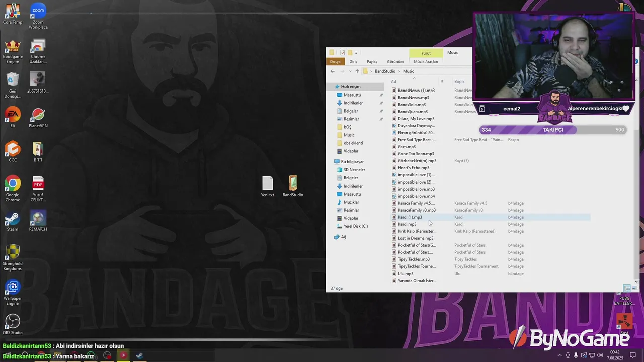
Task: Unpin İndirilenler using its pin icon
Action: 381,103
